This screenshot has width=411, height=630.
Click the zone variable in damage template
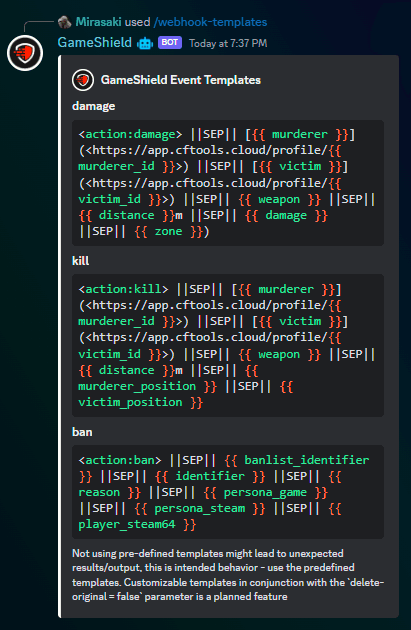(168, 231)
